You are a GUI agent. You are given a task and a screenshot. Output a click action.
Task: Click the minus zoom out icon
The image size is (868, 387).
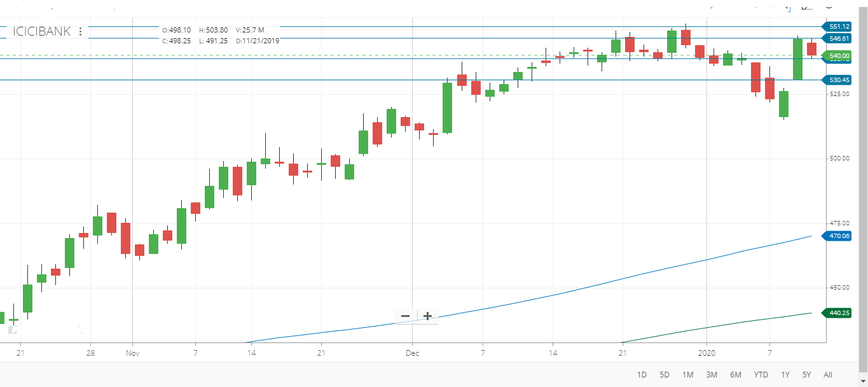(x=405, y=316)
